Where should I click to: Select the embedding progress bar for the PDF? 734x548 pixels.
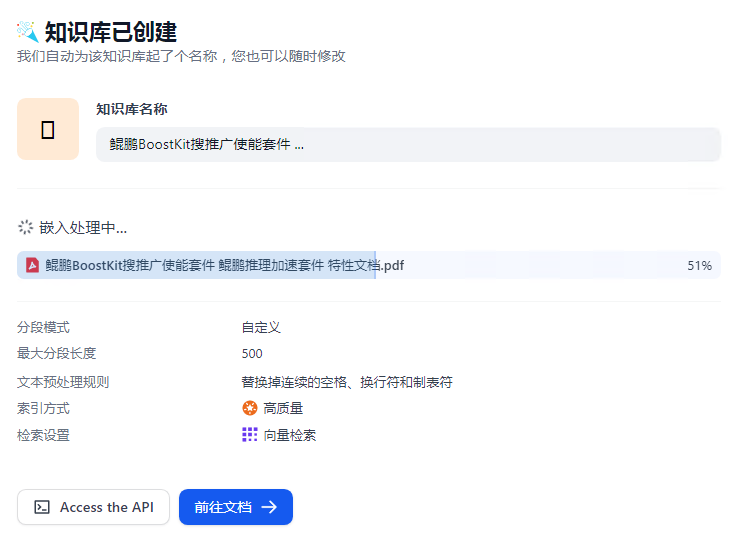(368, 265)
